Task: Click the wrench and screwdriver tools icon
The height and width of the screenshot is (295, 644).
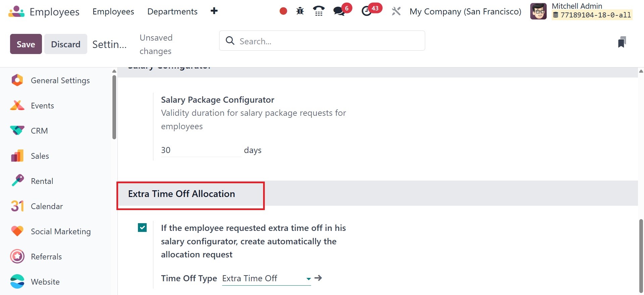Action: [x=396, y=11]
